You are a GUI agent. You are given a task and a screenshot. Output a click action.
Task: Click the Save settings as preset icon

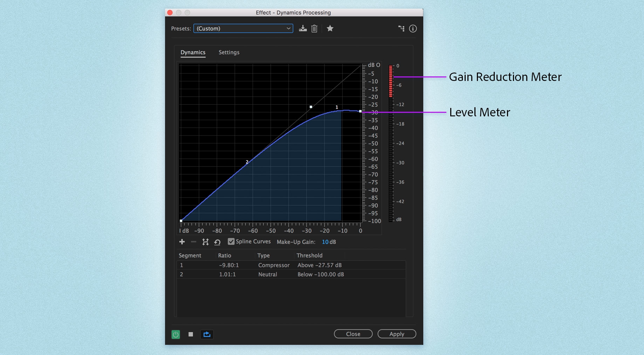coord(303,28)
